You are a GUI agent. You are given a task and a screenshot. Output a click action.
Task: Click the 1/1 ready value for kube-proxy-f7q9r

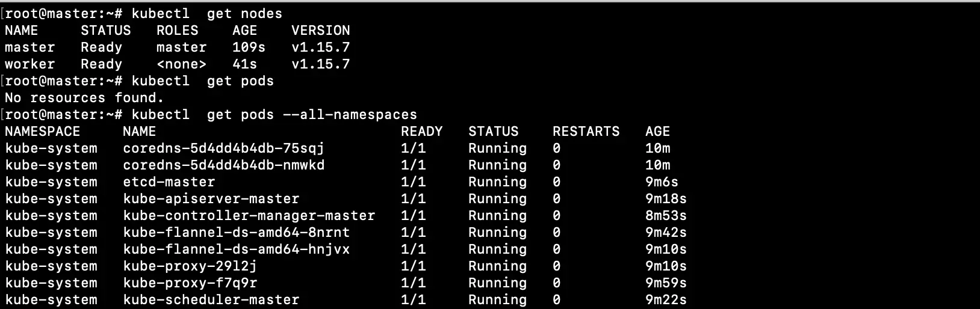pyautogui.click(x=413, y=283)
